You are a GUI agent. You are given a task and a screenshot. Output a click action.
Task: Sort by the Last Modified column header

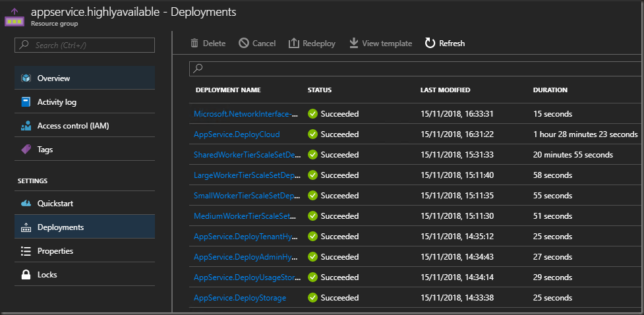click(x=445, y=90)
